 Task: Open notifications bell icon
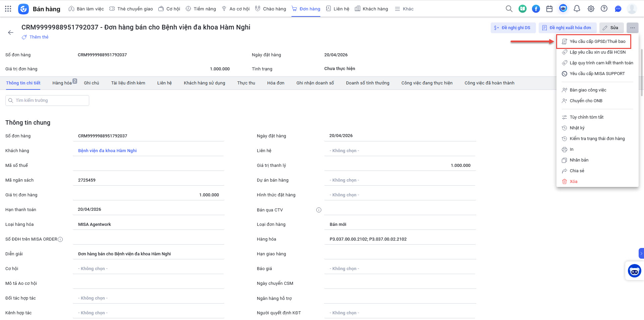577,9
